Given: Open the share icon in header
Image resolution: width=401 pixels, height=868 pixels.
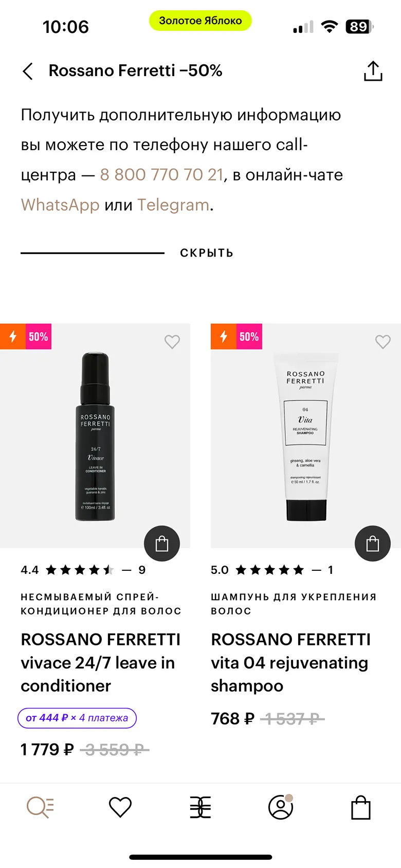Looking at the screenshot, I should click(373, 71).
